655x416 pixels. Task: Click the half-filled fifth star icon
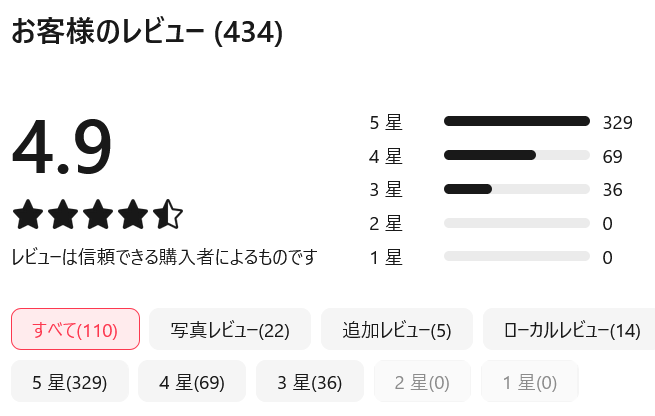167,215
